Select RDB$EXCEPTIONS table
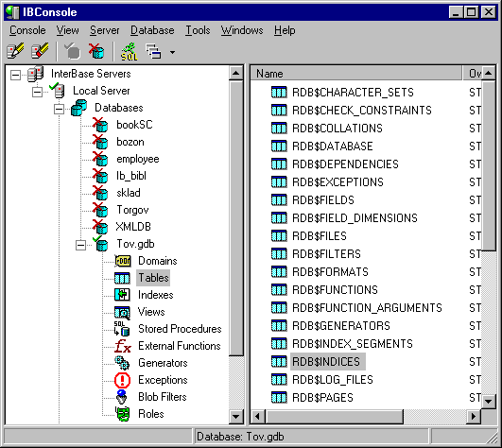This screenshot has width=502, height=448. click(x=338, y=182)
